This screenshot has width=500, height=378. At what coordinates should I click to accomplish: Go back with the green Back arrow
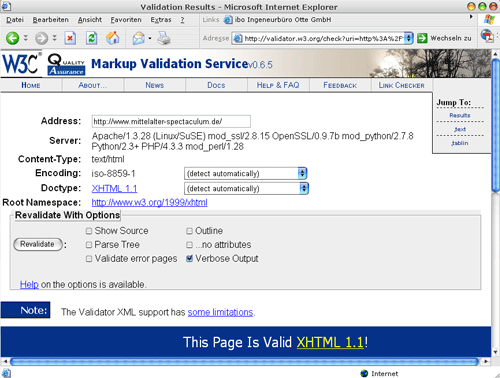tap(13, 38)
